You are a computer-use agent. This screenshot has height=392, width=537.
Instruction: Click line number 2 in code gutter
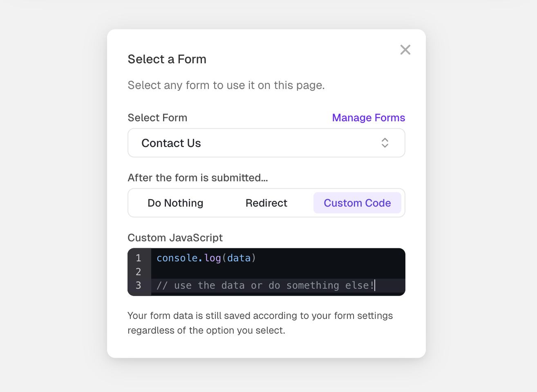(139, 272)
